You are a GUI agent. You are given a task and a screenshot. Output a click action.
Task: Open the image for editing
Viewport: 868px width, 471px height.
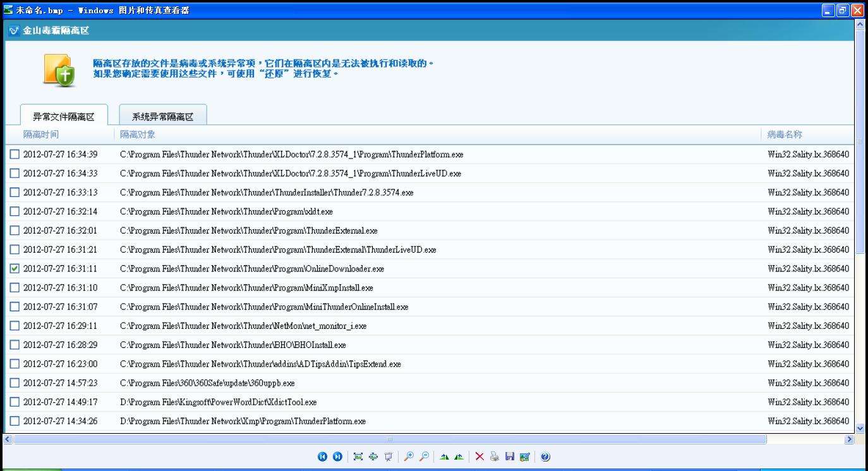(x=525, y=456)
